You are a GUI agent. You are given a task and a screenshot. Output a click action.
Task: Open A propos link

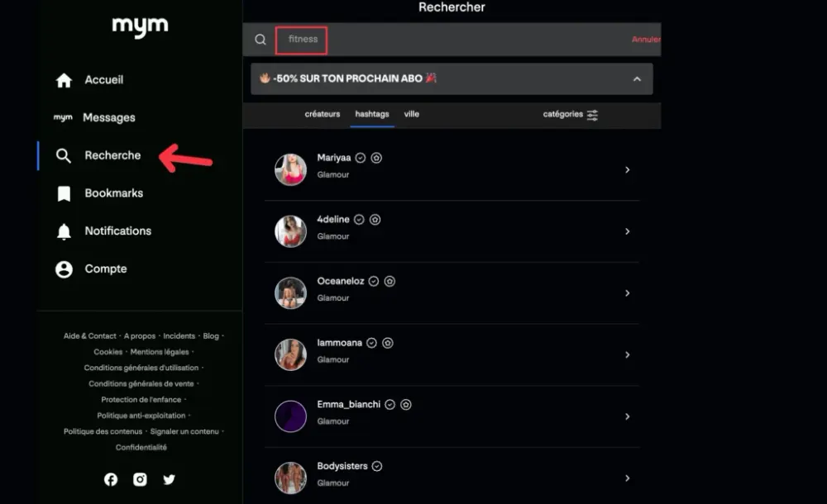140,335
